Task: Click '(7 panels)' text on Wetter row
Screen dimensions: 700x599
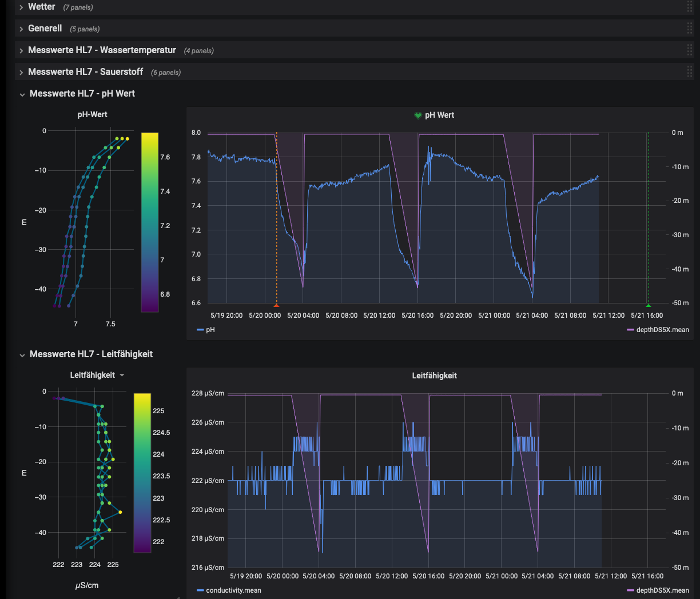Action: click(78, 7)
